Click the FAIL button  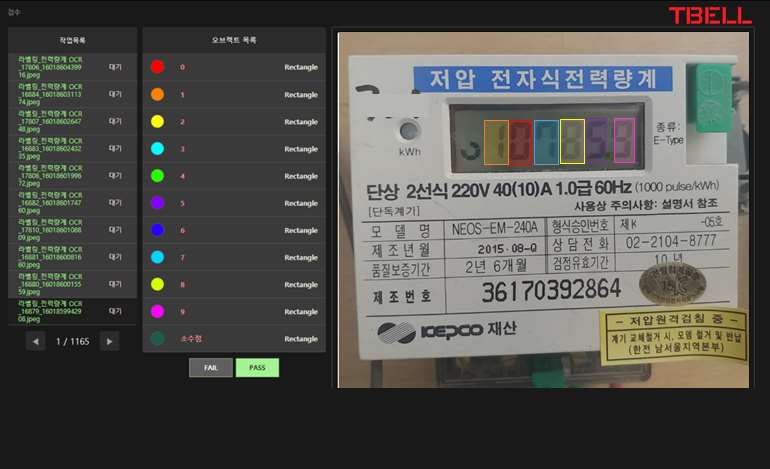(x=211, y=367)
